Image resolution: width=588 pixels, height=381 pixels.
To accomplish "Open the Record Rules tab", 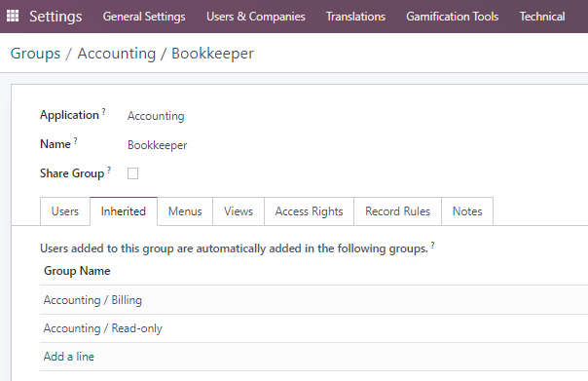I will tap(397, 211).
